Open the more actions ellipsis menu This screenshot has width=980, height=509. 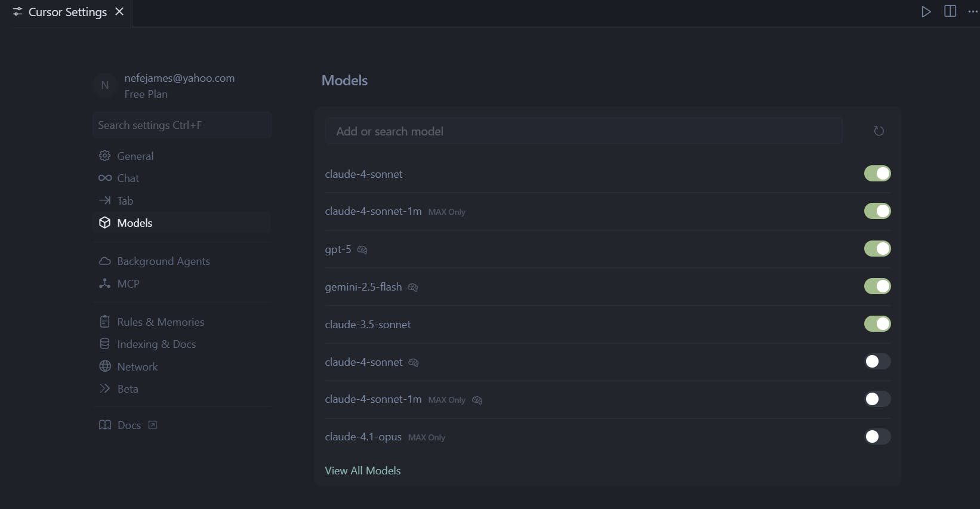point(973,12)
